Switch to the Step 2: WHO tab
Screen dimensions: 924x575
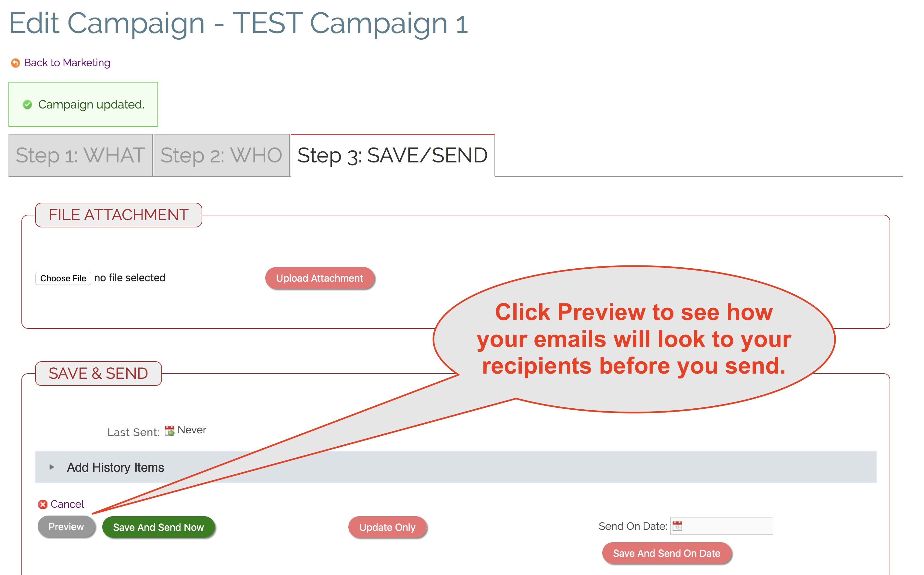pos(221,155)
